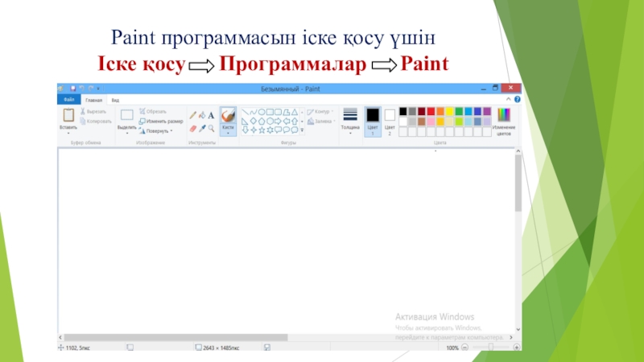Screen dimensions: 644x362
Task: Switch to the Вид tab
Action: coord(116,99)
